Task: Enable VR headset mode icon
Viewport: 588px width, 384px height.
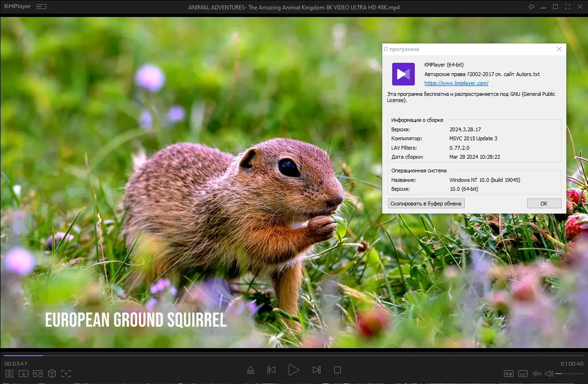Action: coord(38,374)
